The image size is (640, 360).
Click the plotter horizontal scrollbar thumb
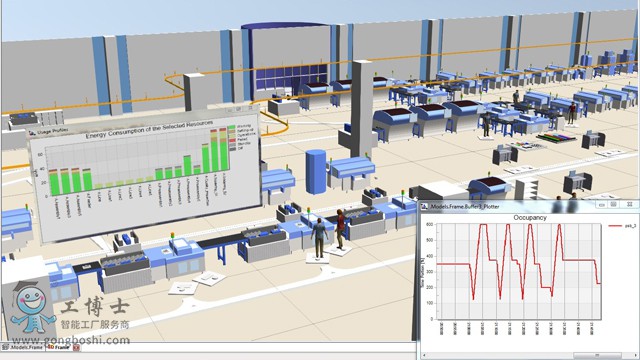click(597, 356)
